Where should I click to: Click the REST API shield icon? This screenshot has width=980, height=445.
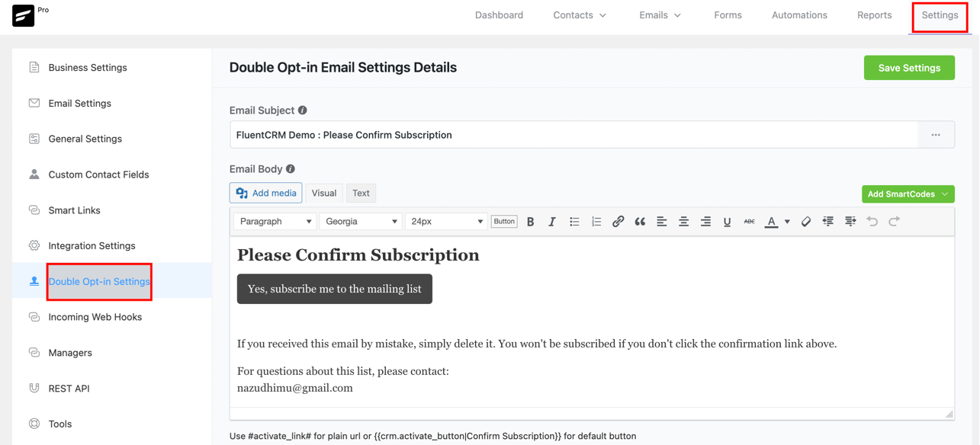(34, 388)
